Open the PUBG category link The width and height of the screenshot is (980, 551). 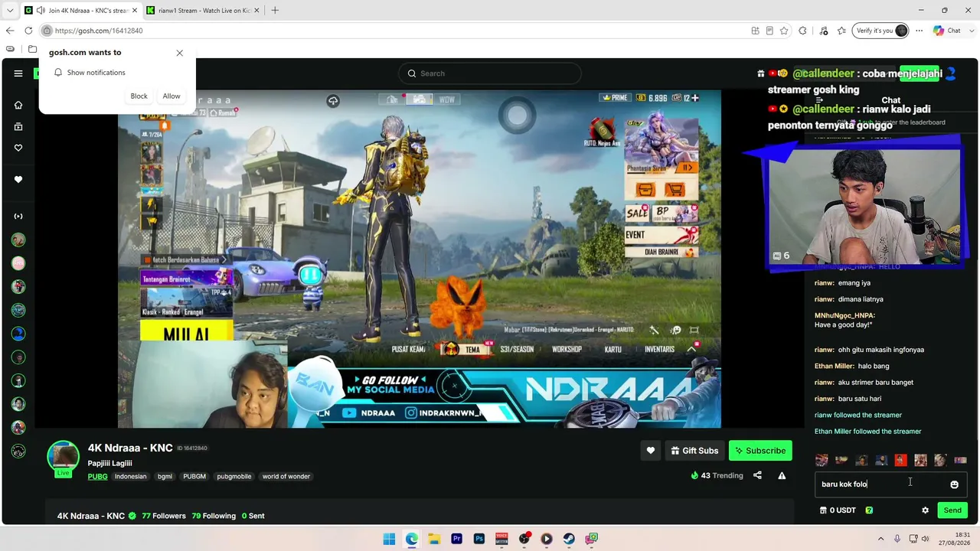(x=98, y=477)
